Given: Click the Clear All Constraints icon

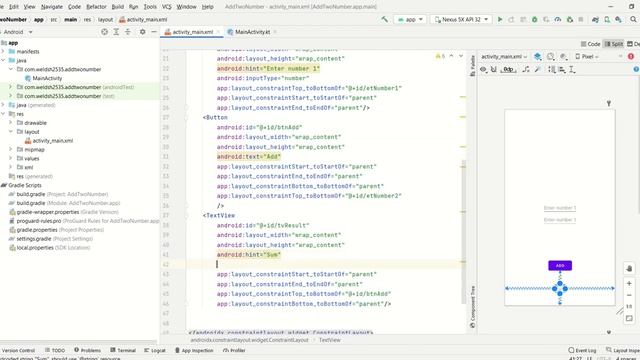Looking at the screenshot, I should 526,69.
